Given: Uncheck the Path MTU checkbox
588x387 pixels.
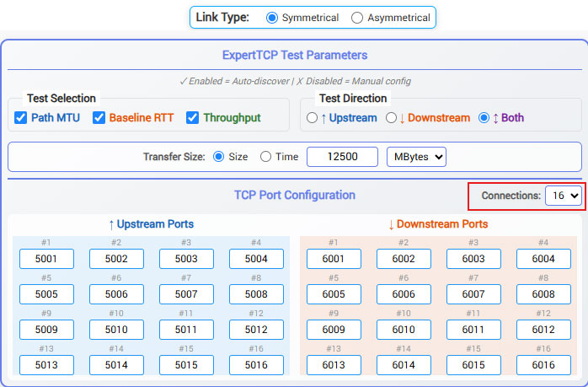Looking at the screenshot, I should (x=21, y=117).
